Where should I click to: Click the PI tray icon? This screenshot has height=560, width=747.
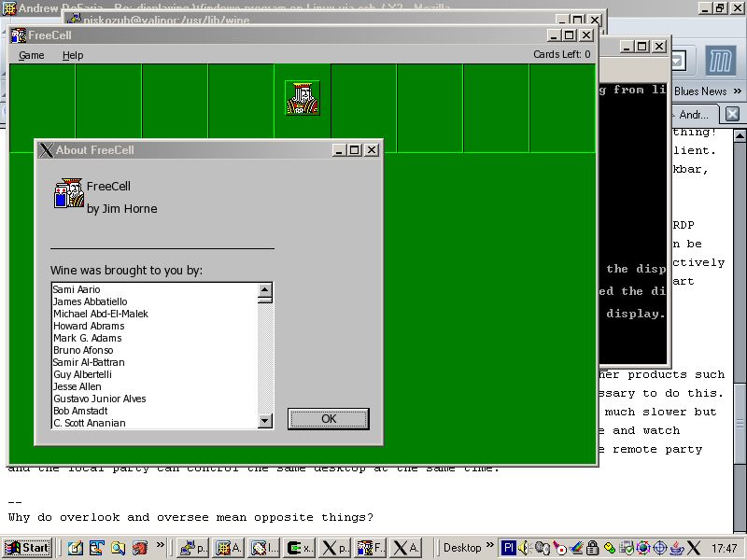click(x=508, y=548)
